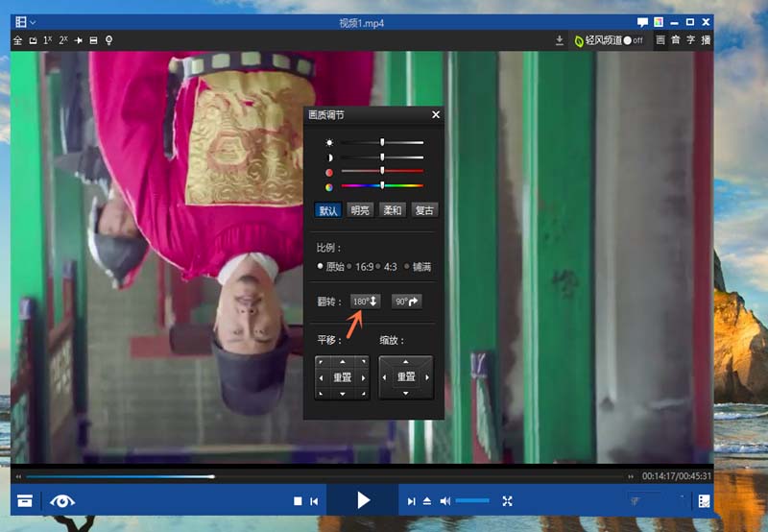Click the minimal-mode icon next to 全

coord(33,40)
